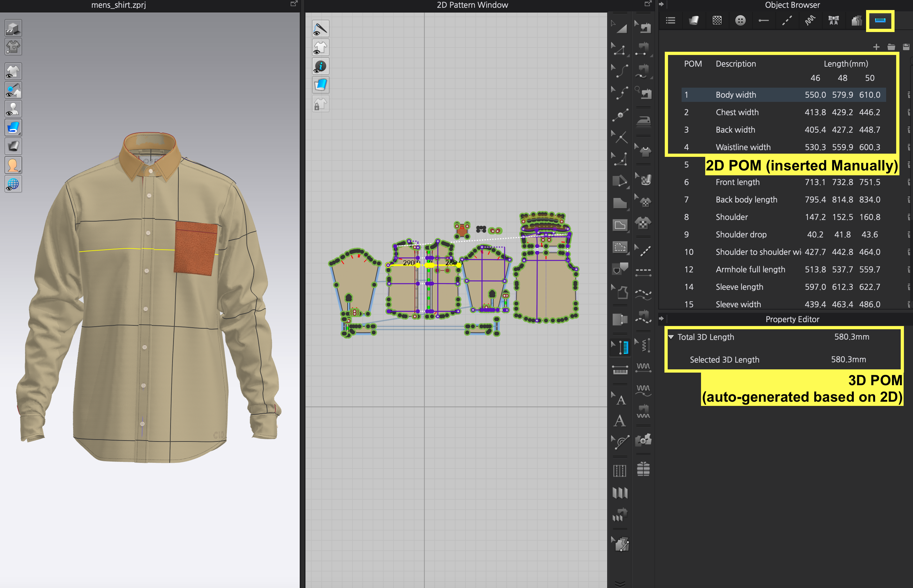Toggle 2D seamline visibility eye icon
Screen dimensions: 913x588
point(320,29)
